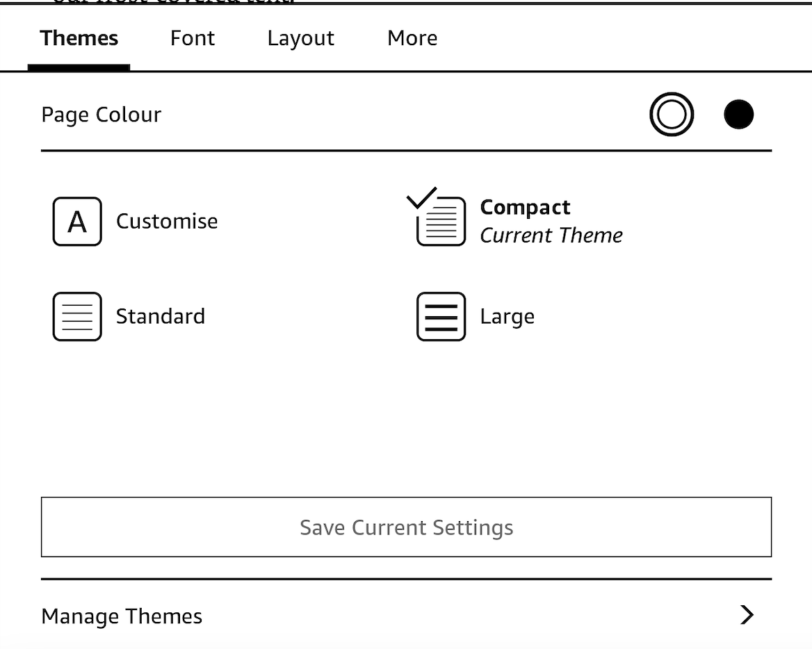Go to the More tab

pos(412,38)
